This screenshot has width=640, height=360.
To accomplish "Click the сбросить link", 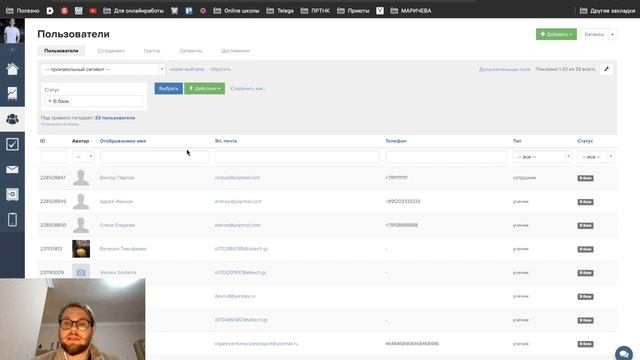I will (220, 69).
